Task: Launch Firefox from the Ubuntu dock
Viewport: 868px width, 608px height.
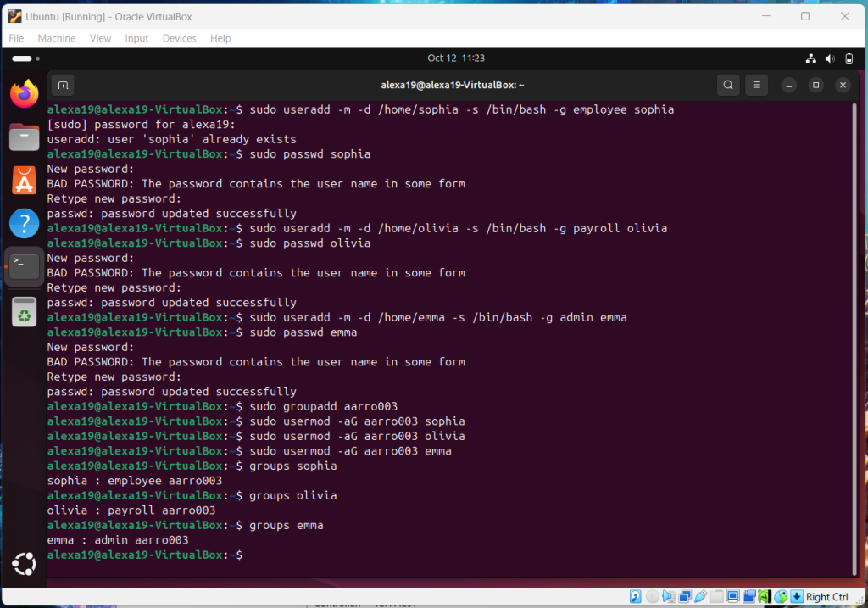Action: [25, 93]
